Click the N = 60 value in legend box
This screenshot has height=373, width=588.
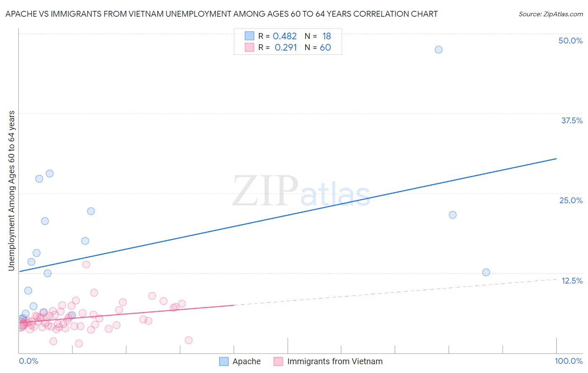318,47
